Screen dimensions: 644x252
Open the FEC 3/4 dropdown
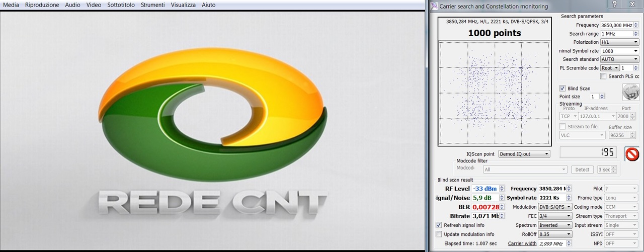point(555,216)
